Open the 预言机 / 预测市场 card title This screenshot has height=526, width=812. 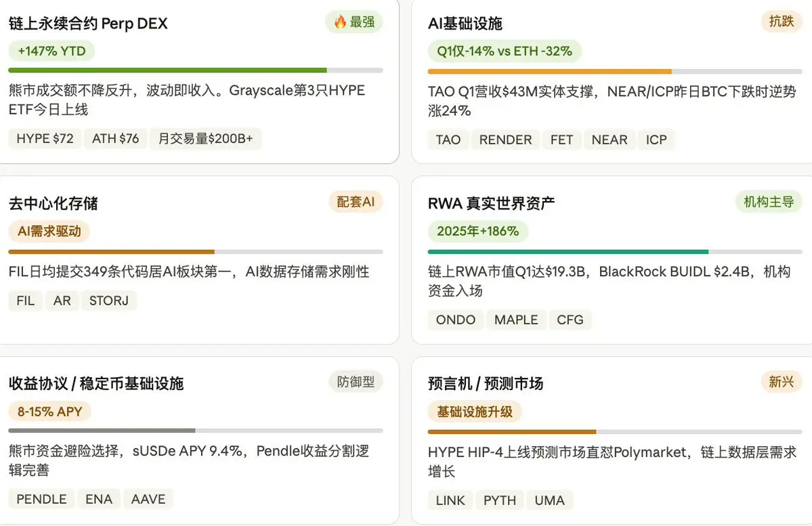point(485,384)
